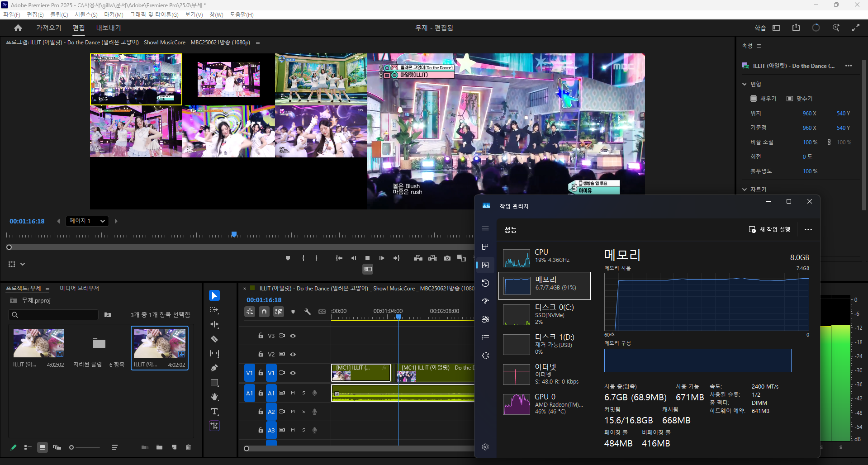Solo track A2

[304, 412]
